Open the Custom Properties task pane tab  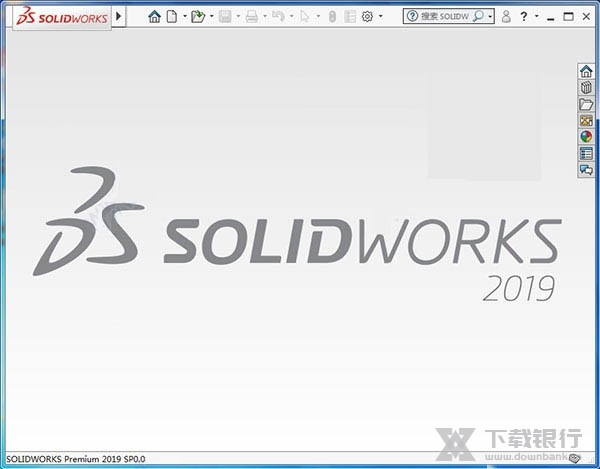[586, 153]
